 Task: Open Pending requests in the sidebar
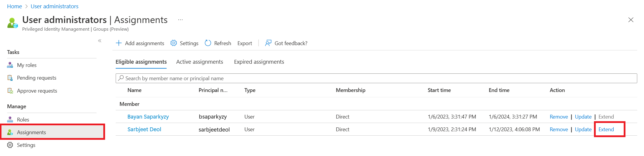coord(36,78)
